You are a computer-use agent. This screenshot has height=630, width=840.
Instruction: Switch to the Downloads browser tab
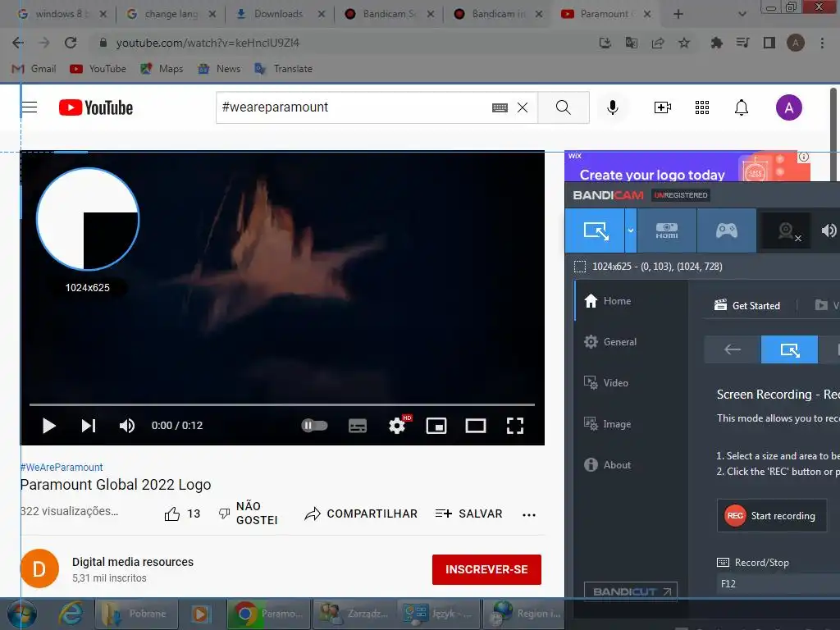[x=277, y=14]
